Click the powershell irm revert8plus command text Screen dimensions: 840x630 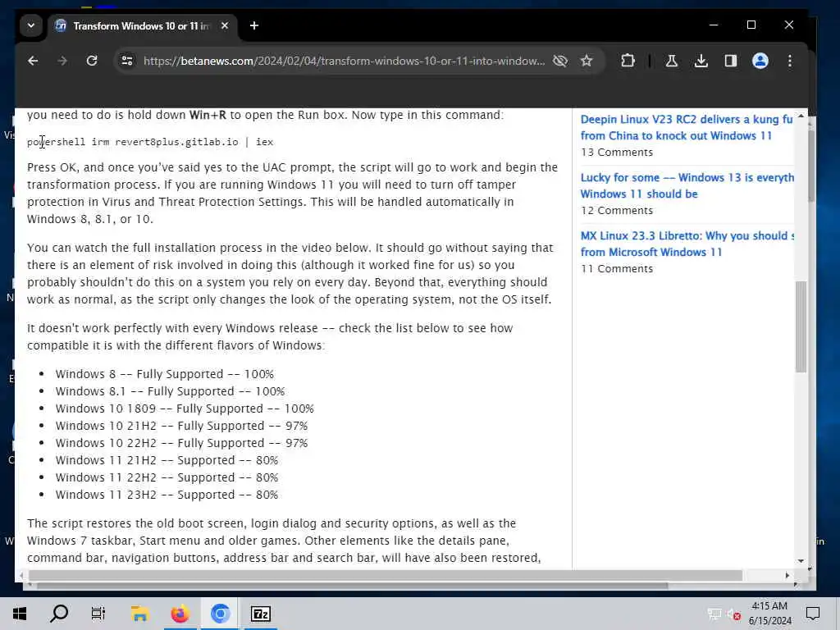click(x=150, y=142)
